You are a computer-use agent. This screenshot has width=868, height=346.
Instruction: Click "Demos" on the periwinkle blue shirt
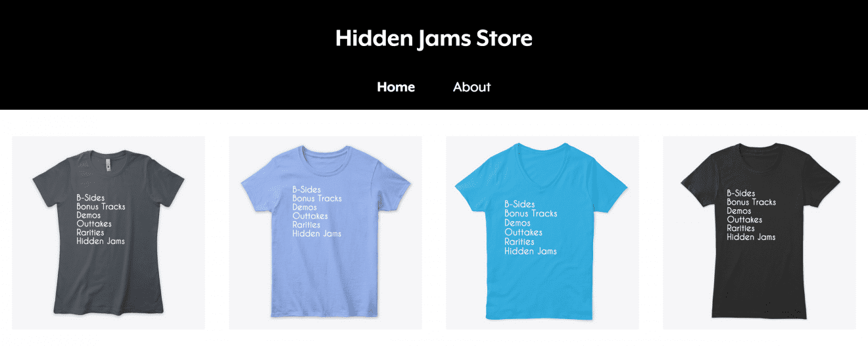click(304, 207)
